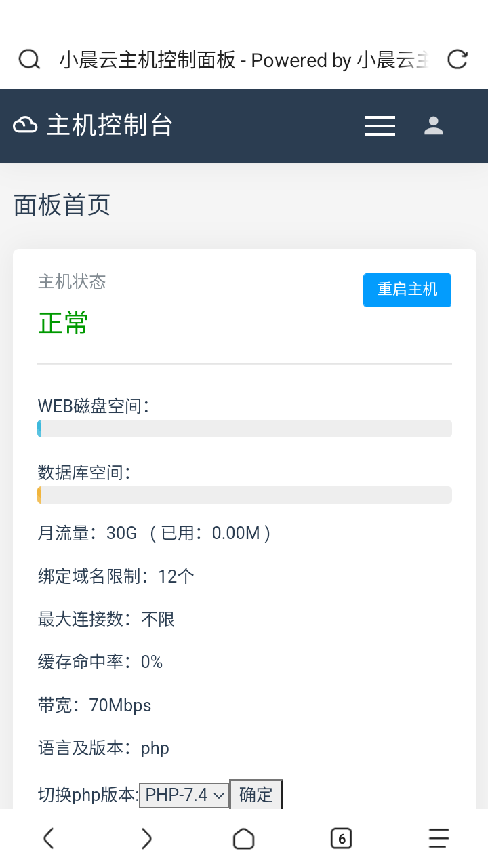This screenshot has width=488, height=868.
Task: Click the WEB磁盘空间 progress bar
Action: (245, 429)
